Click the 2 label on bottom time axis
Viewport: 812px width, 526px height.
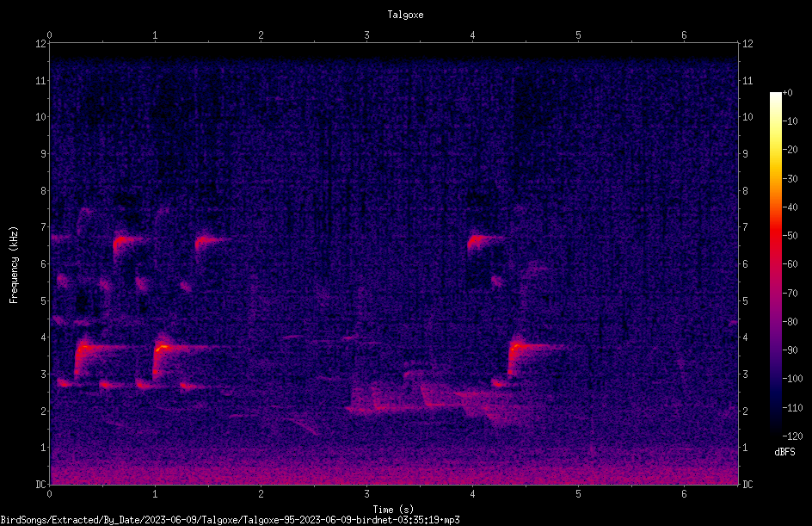[x=261, y=494]
